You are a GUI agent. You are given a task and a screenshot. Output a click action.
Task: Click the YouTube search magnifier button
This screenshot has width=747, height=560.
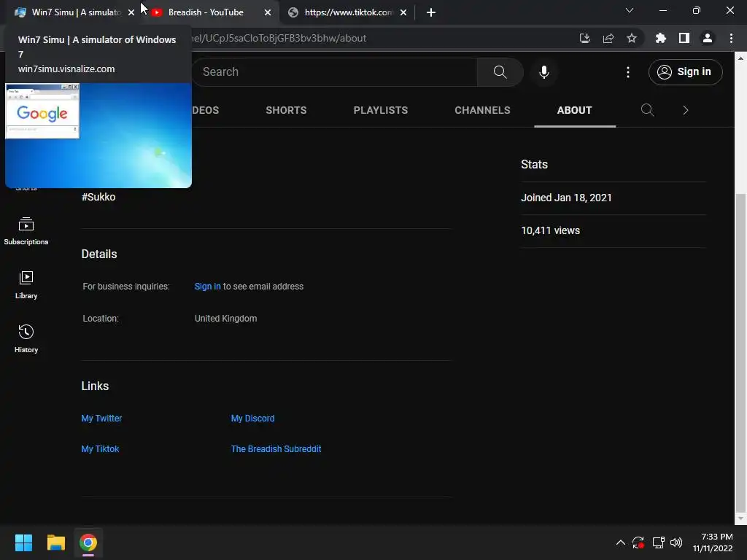(500, 72)
